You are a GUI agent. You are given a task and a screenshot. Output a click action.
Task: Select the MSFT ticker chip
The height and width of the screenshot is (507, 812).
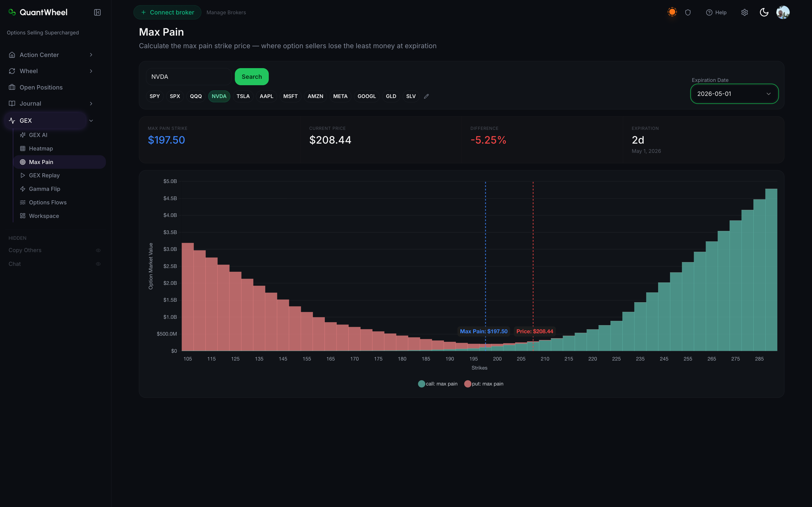click(290, 96)
